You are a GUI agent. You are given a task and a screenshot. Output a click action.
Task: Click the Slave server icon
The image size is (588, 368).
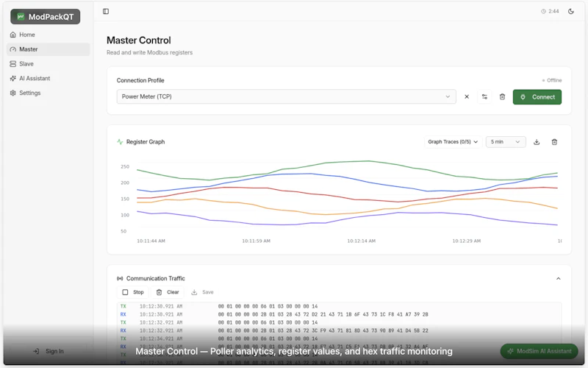click(12, 64)
